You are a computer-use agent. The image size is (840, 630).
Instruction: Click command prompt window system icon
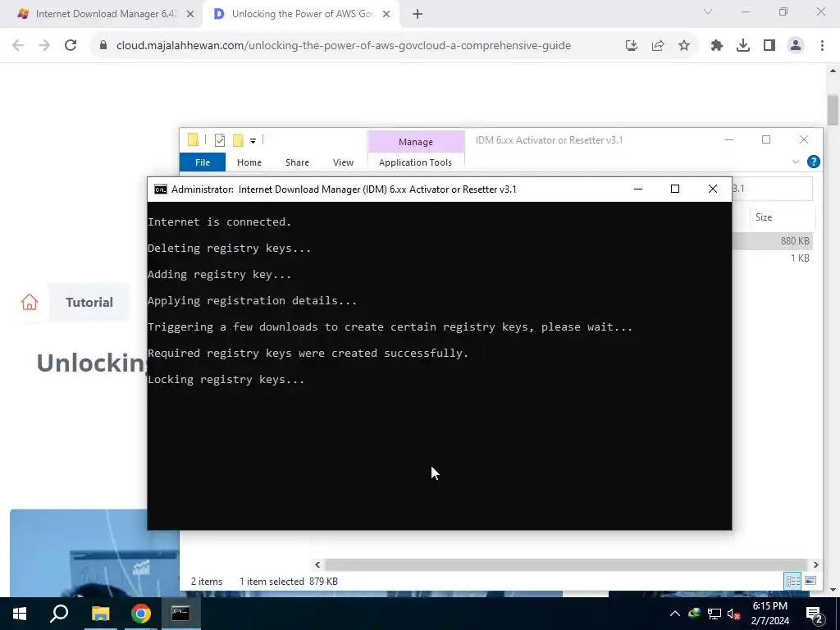(x=160, y=189)
